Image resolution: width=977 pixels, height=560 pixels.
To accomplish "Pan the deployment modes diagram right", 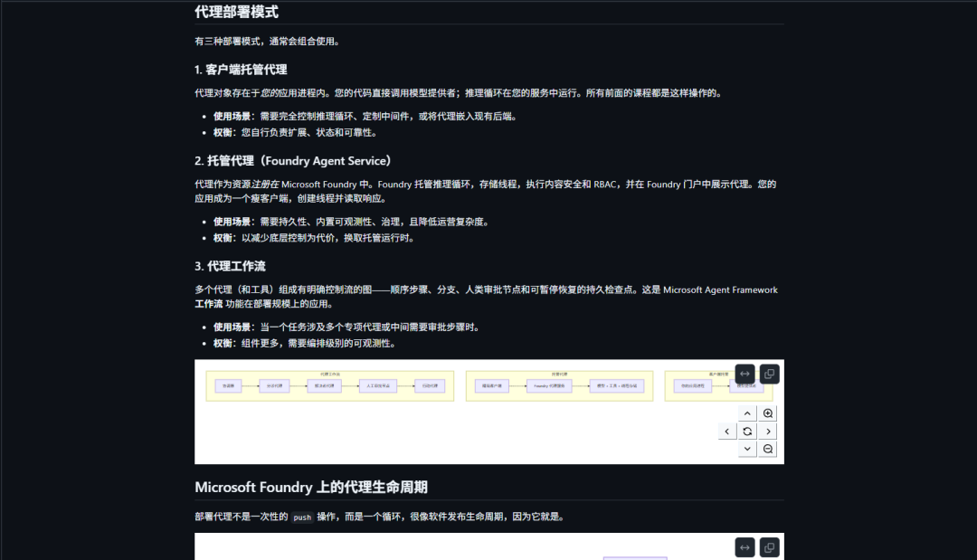I will (x=768, y=431).
